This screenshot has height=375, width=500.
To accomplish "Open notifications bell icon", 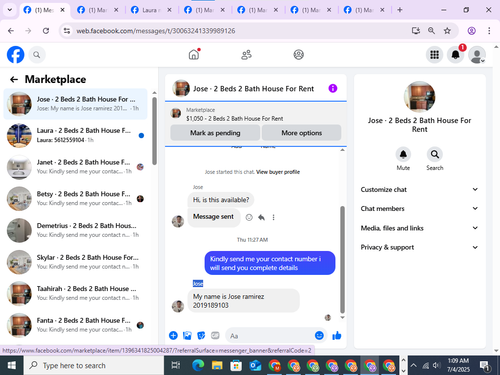I will click(x=456, y=55).
